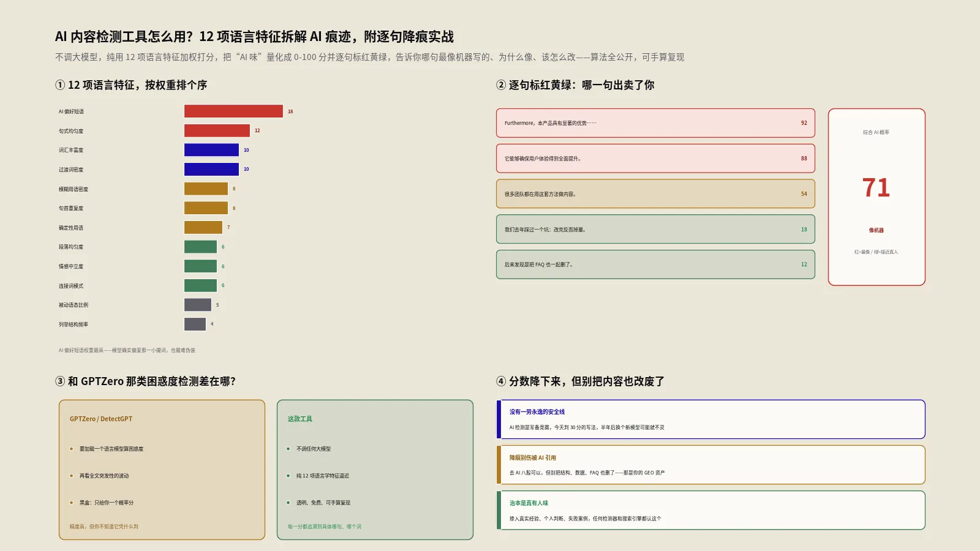Click the gray bar with value 5
This screenshot has width=980, height=551.
[x=198, y=305]
